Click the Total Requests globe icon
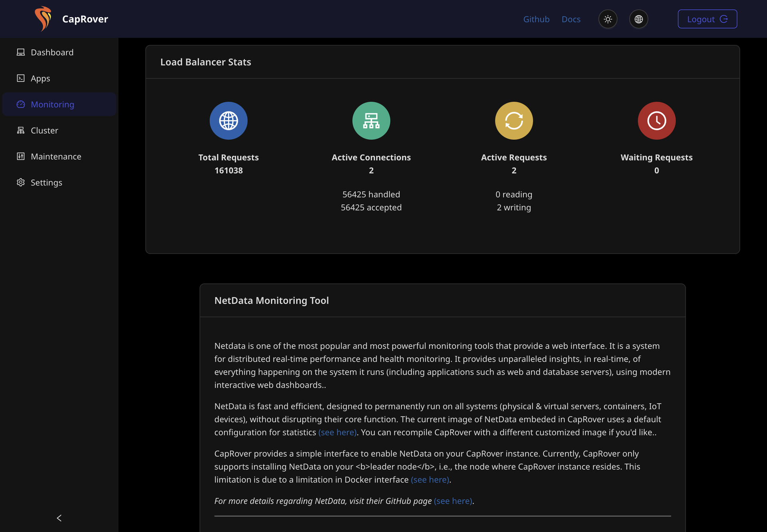 (x=229, y=121)
